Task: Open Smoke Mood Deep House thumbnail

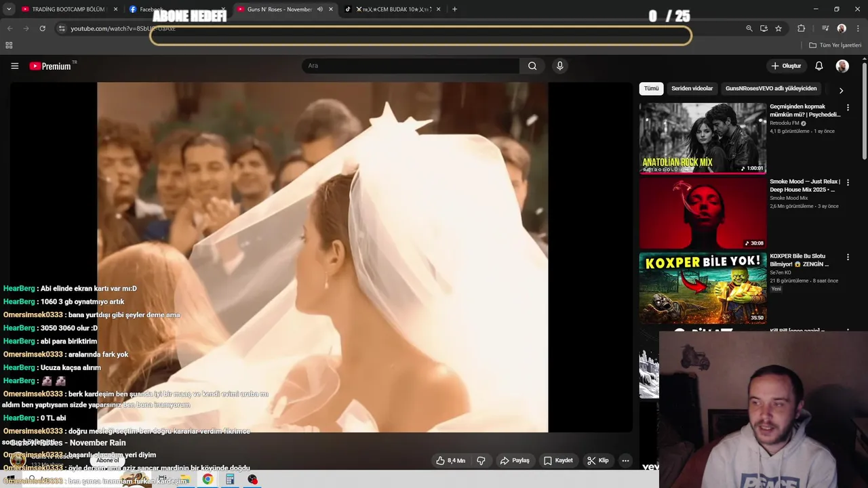Action: (703, 213)
